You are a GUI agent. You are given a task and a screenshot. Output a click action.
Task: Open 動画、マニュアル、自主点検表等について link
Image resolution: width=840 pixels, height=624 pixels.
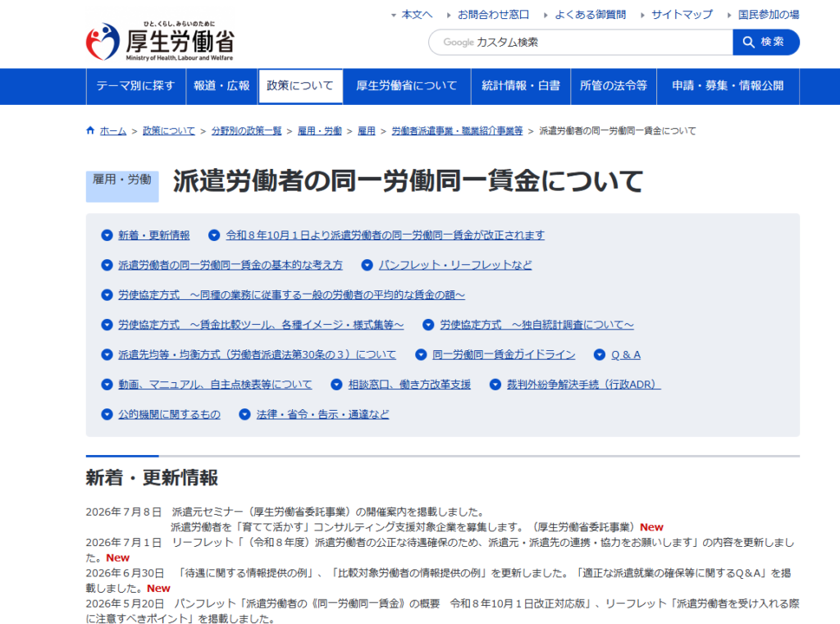[215, 385]
